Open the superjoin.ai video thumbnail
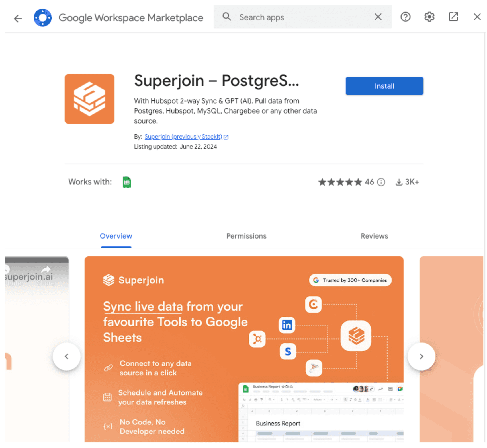The image size is (487, 448). (x=37, y=349)
